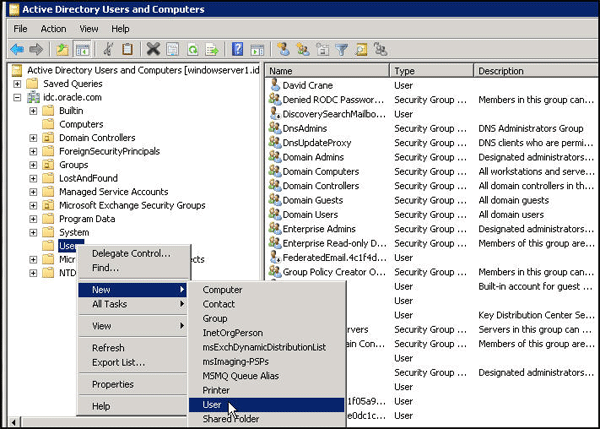Image resolution: width=600 pixels, height=429 pixels.
Task: Click the Back arrow toolbar icon
Action: coord(16,48)
